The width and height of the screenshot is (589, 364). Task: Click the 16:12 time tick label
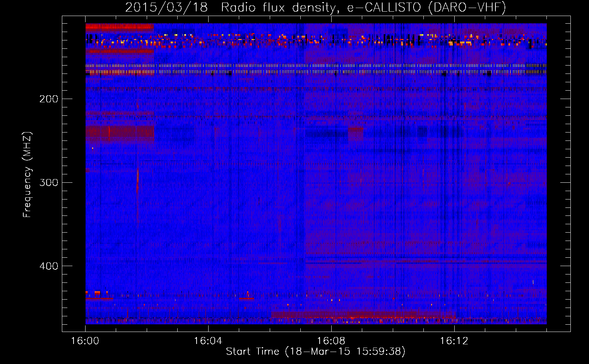point(454,341)
